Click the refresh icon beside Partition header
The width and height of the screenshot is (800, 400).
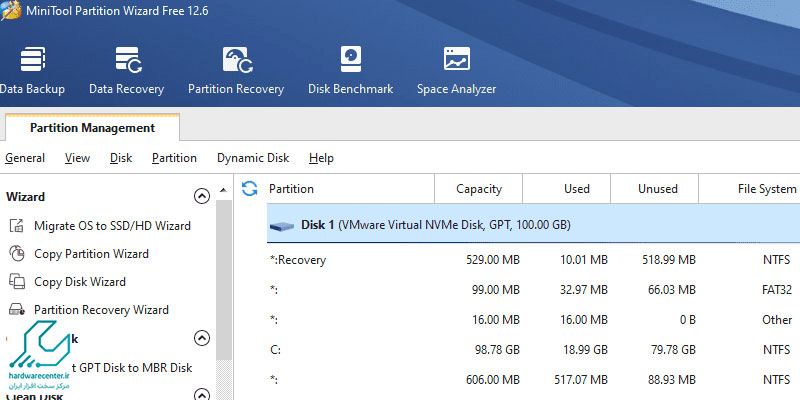click(x=249, y=189)
